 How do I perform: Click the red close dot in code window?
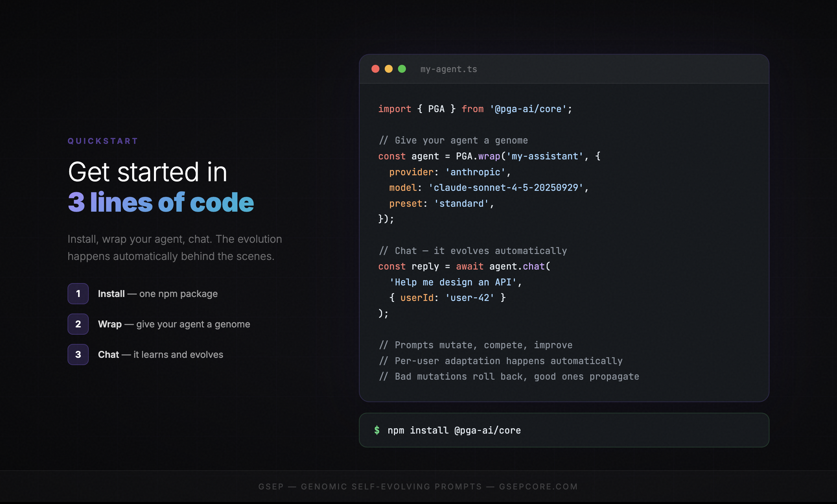[375, 69]
